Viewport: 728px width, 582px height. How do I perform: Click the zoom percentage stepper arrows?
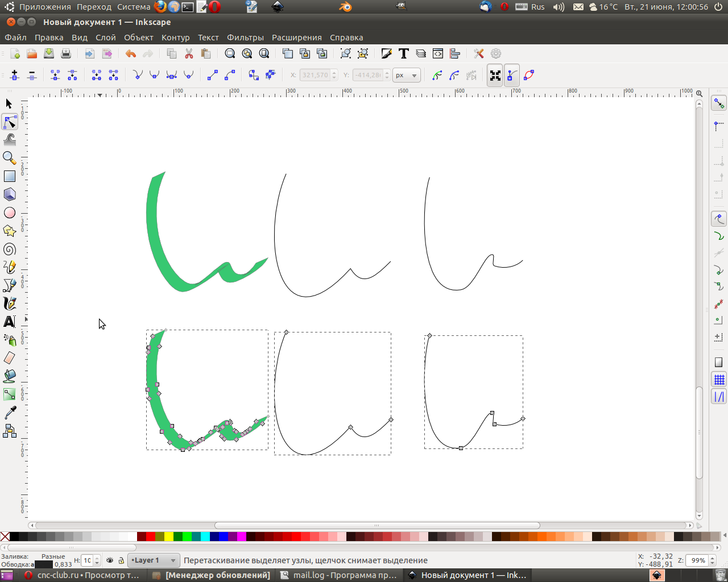pos(711,560)
